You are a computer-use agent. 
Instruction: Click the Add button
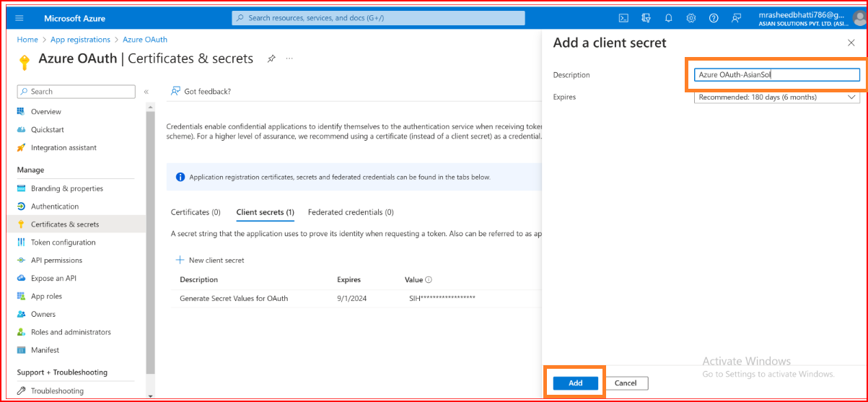pos(576,383)
